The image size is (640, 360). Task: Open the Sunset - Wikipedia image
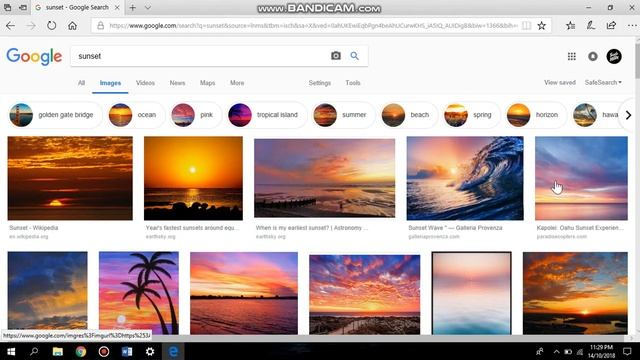(x=70, y=178)
